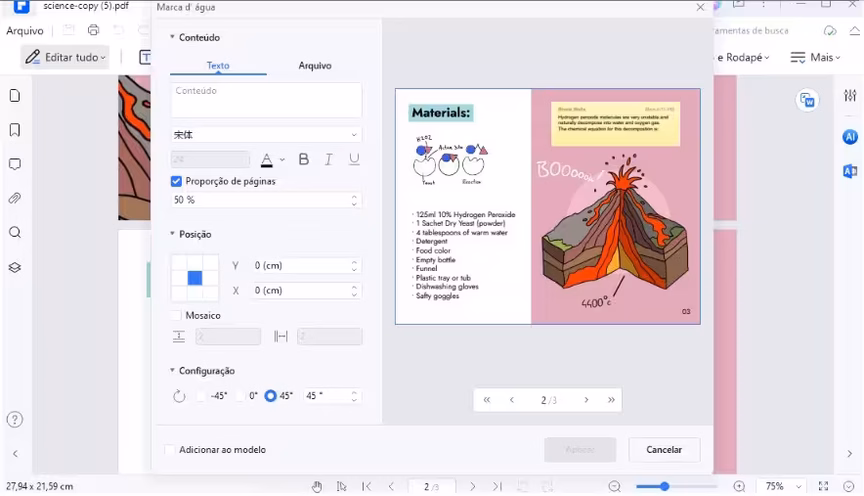The width and height of the screenshot is (864, 496).
Task: Click the Underline formatting icon
Action: click(x=353, y=160)
